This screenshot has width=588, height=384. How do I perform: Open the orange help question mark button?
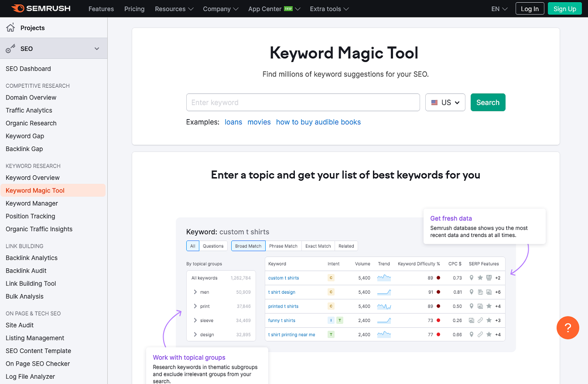[568, 328]
